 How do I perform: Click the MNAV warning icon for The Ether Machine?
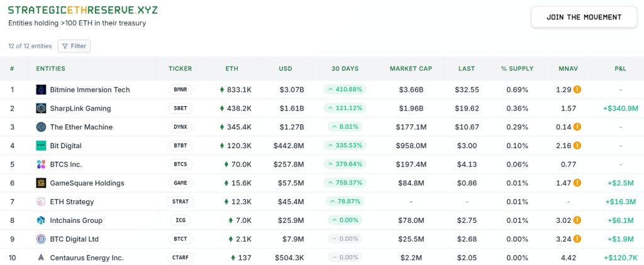pos(577,127)
